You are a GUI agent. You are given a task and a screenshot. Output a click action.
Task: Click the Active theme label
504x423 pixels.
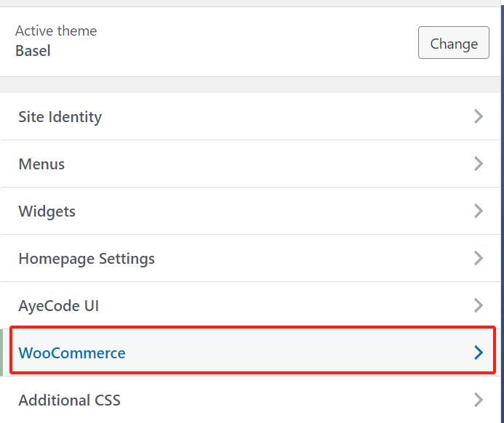coord(56,31)
